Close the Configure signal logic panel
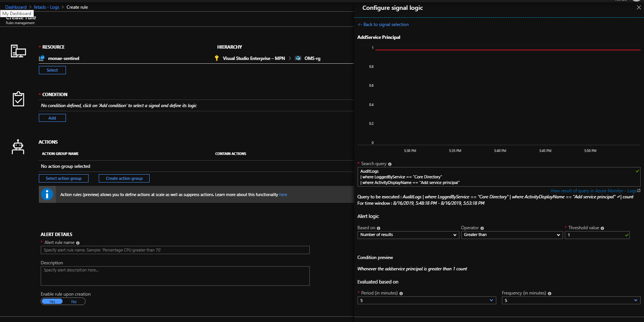 click(638, 8)
